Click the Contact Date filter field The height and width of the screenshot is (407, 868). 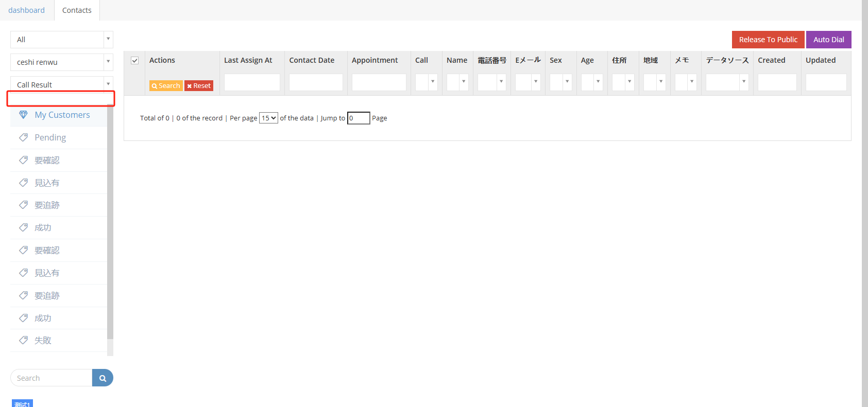click(x=316, y=82)
